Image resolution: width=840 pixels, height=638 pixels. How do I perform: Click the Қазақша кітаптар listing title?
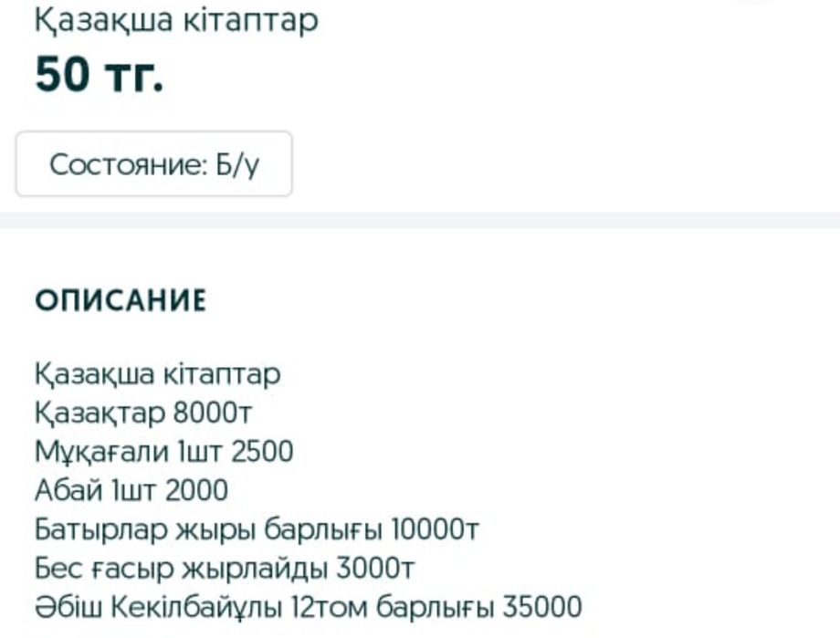176,19
